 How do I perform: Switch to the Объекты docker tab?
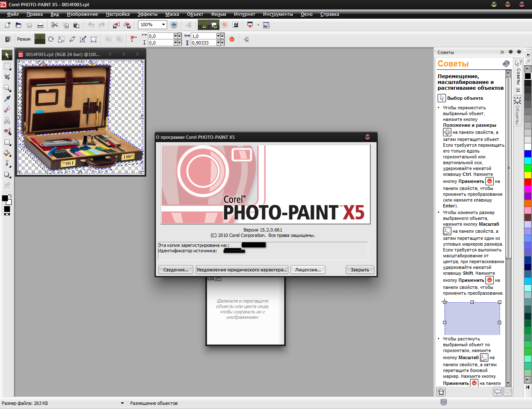pyautogui.click(x=518, y=111)
